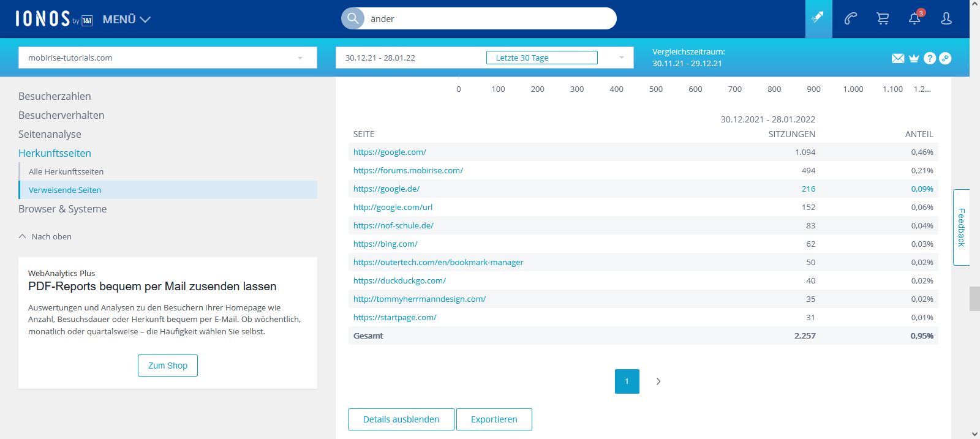
Task: Click the crown premium icon
Action: coord(914,58)
